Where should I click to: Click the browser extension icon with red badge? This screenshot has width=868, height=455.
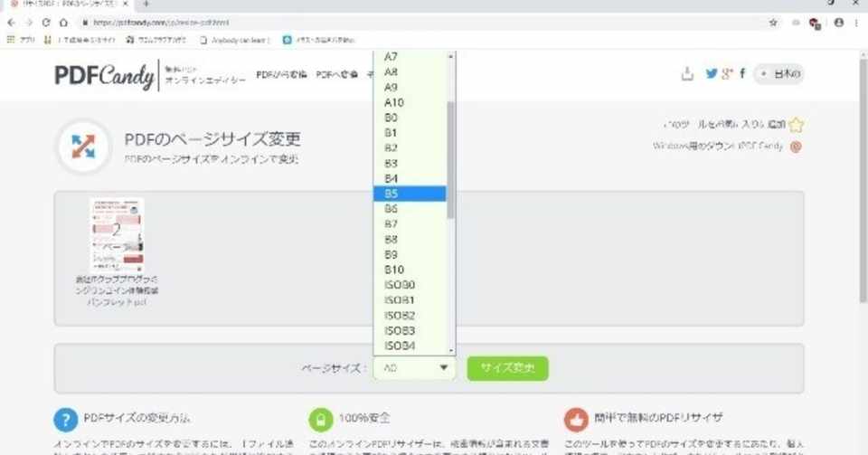[815, 24]
